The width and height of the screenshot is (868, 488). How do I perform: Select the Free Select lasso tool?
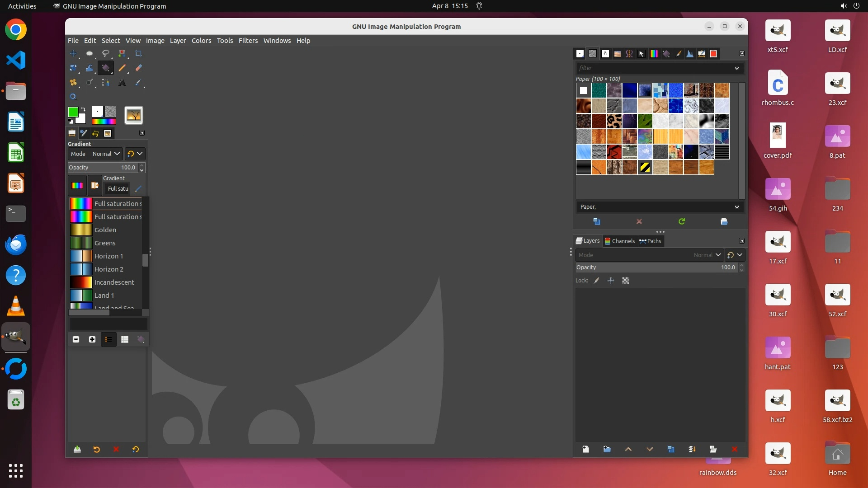click(105, 53)
